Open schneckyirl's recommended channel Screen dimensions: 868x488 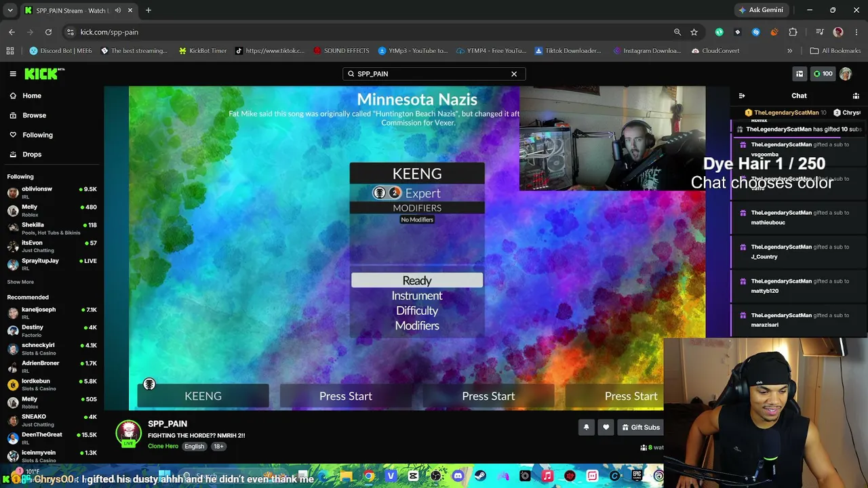click(52, 349)
